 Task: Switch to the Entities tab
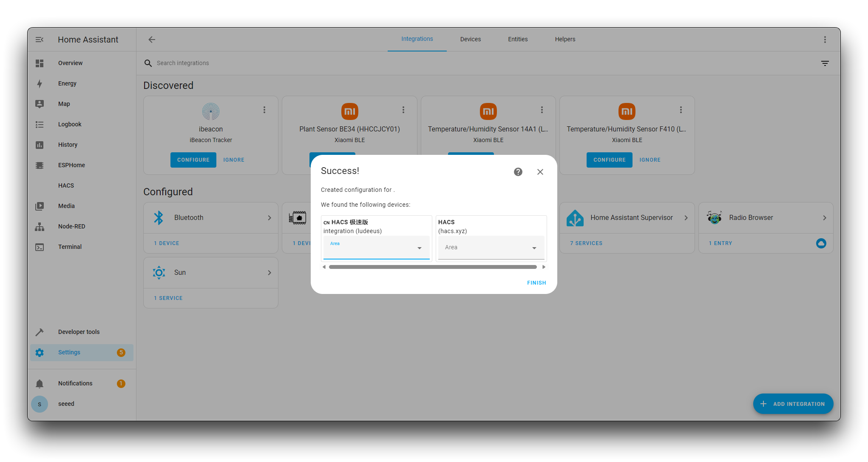click(517, 39)
